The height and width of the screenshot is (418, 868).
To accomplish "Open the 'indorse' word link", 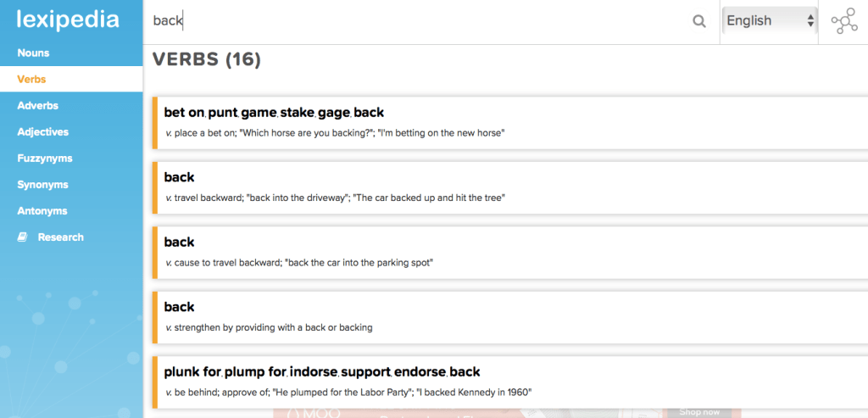I will tap(314, 371).
